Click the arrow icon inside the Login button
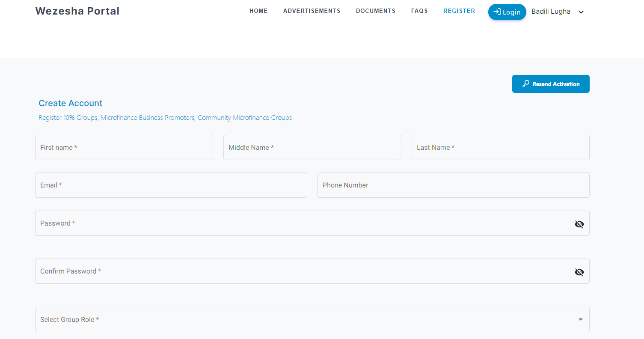 (x=498, y=12)
